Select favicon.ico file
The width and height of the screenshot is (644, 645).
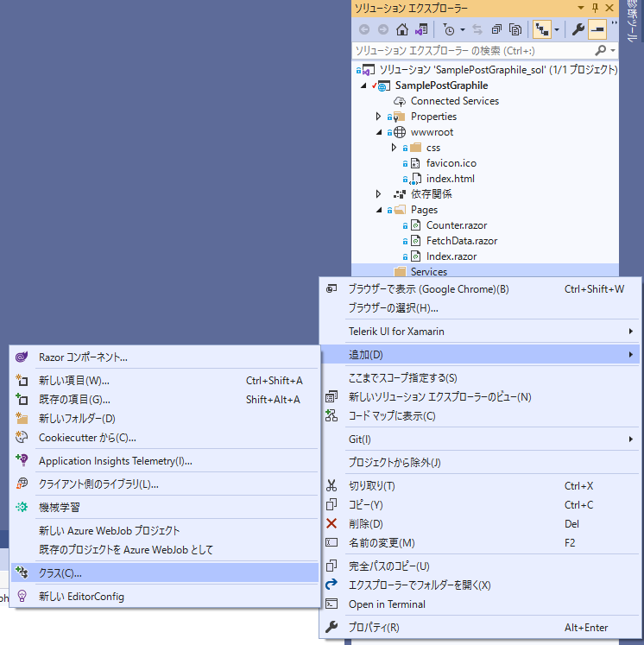[x=451, y=163]
